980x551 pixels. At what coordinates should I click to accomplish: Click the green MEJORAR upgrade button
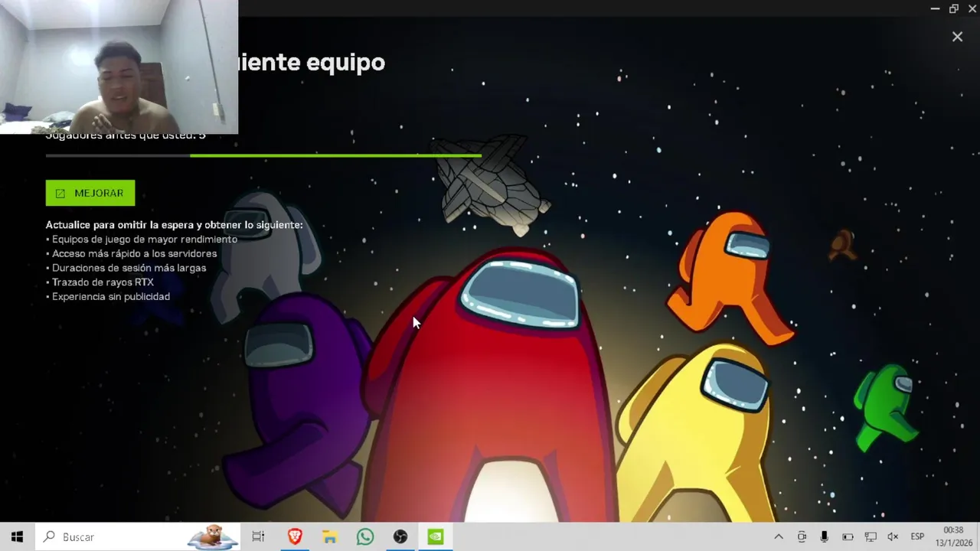(x=90, y=193)
